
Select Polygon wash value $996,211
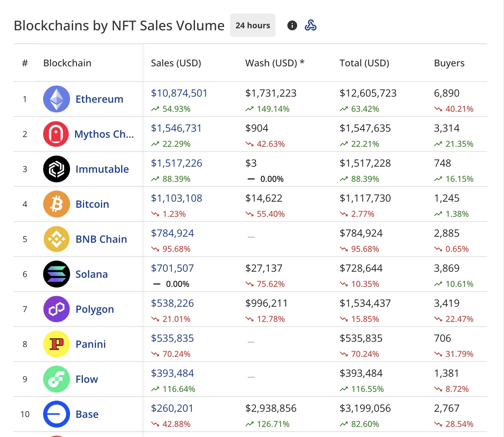click(x=266, y=303)
